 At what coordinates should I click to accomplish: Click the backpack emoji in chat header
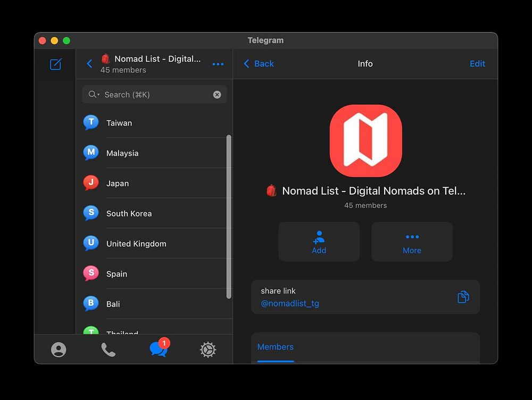click(106, 59)
